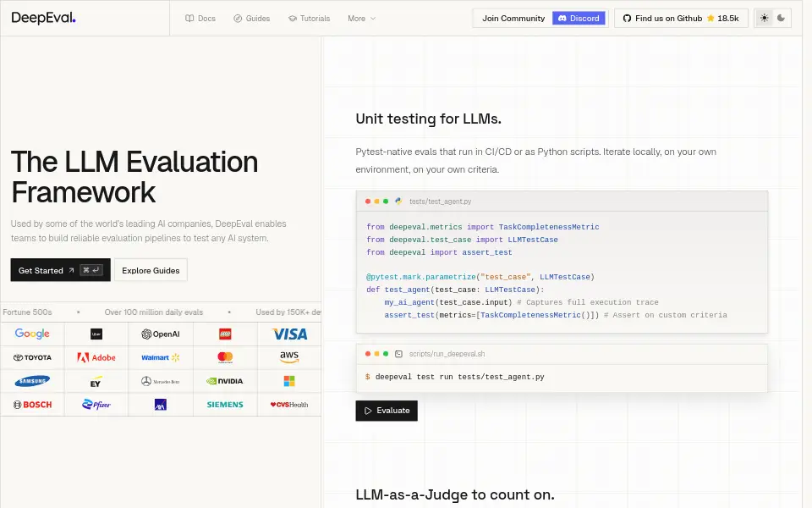Click the DeepEval logo
812x508 pixels.
tap(43, 18)
